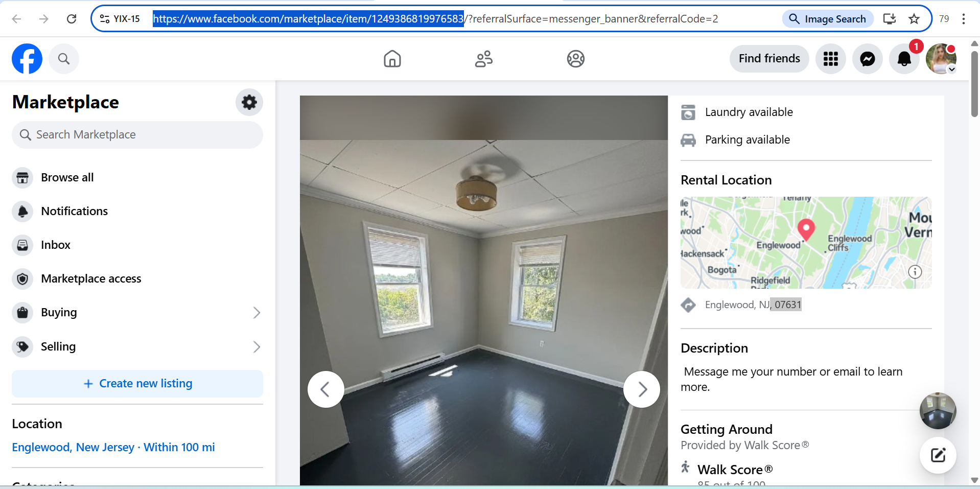
Task: Click the Provided by Walk Score text
Action: [745, 446]
